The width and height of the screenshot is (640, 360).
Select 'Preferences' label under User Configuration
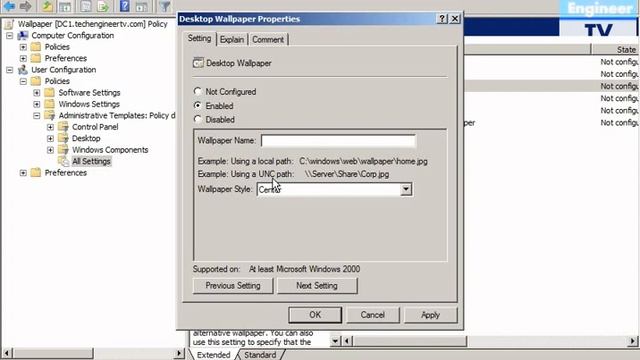coord(66,173)
